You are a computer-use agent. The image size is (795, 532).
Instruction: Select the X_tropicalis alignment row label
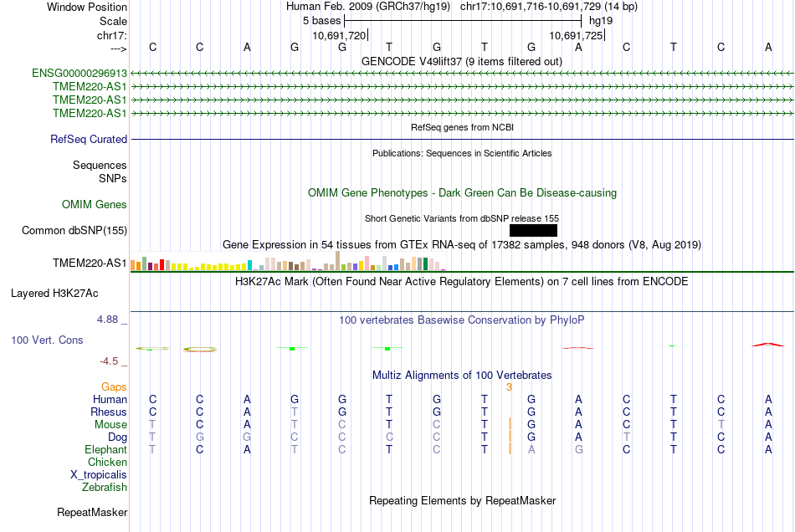pyautogui.click(x=99, y=475)
